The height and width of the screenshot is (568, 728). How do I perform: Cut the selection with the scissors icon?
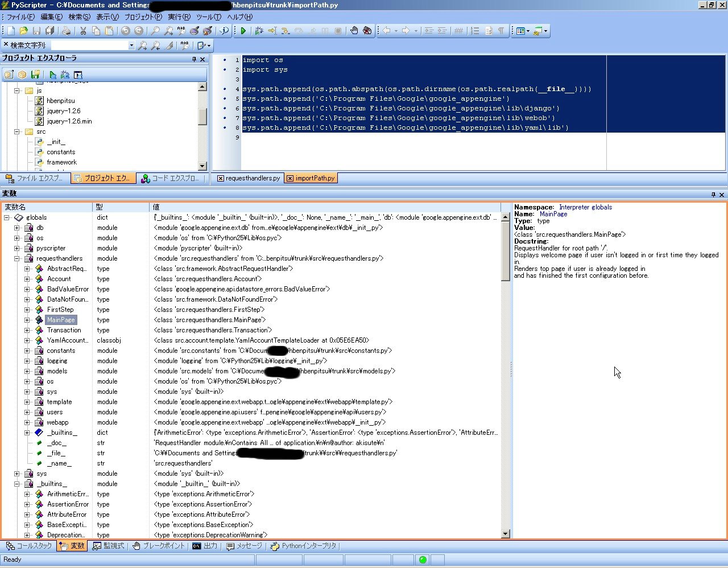pyautogui.click(x=83, y=31)
